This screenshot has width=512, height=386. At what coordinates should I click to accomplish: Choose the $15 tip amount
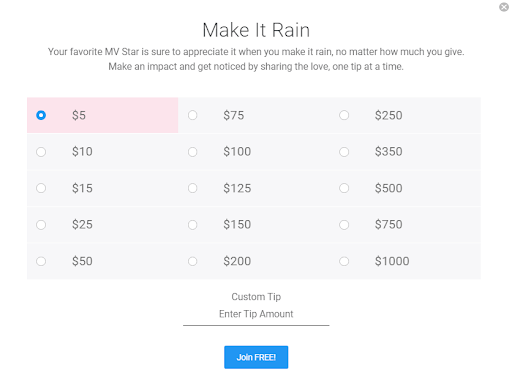coord(41,188)
